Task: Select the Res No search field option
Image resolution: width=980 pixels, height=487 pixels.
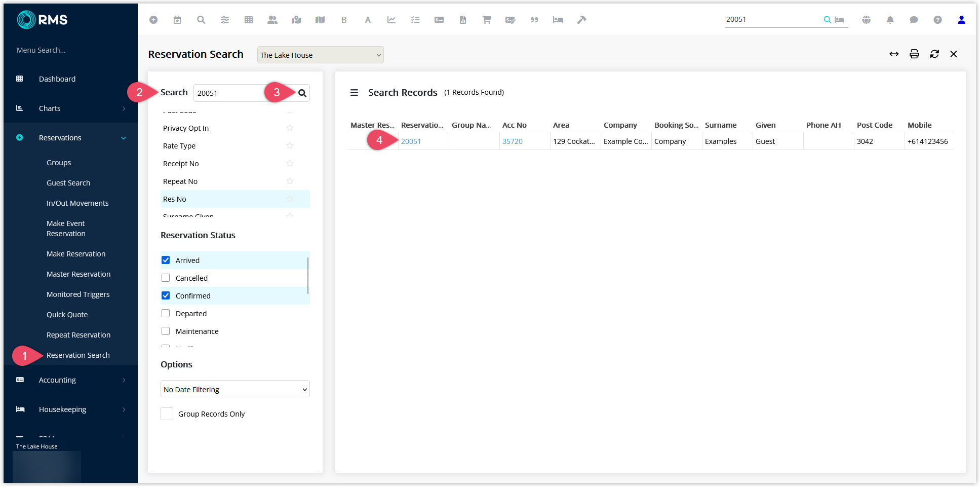Action: pyautogui.click(x=235, y=199)
